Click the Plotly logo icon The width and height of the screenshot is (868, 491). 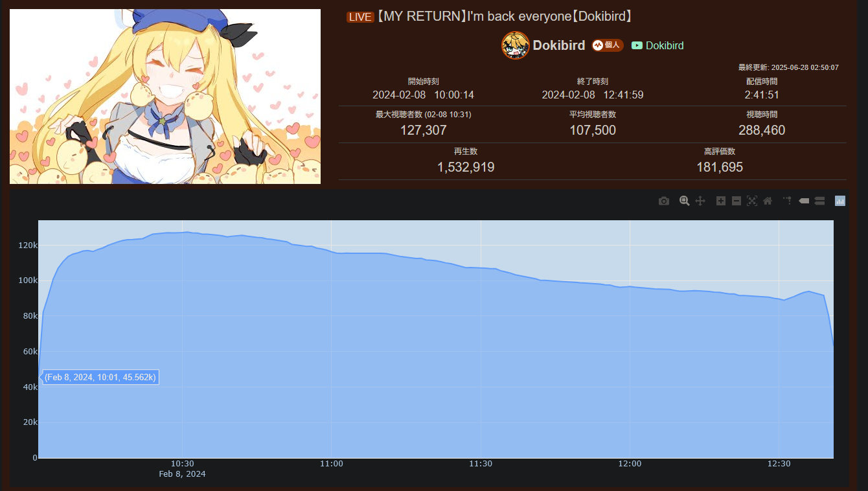[x=840, y=201]
